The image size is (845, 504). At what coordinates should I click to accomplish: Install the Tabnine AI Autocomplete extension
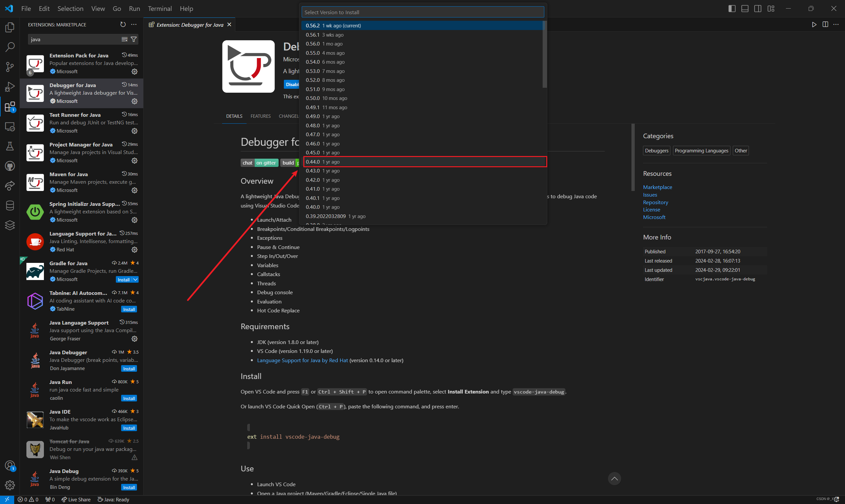[x=129, y=309]
